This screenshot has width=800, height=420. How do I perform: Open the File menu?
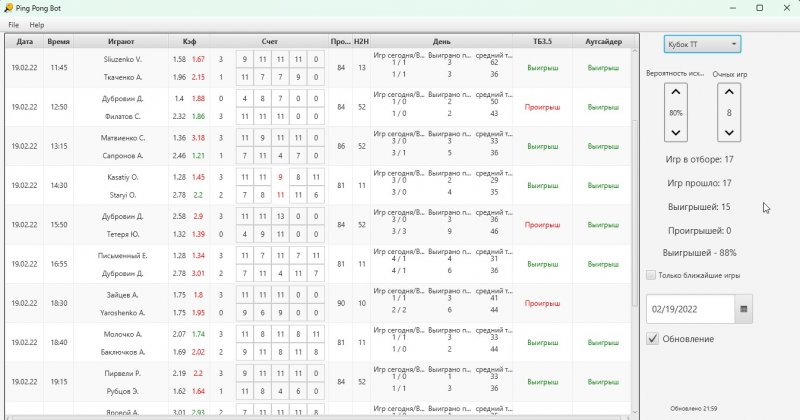point(14,24)
